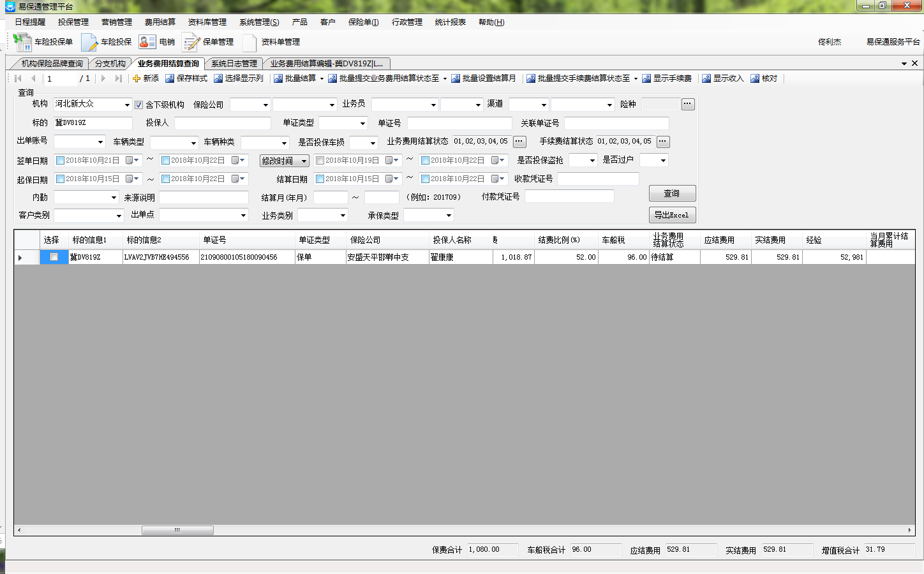Open the 费用结算 menu
Screen dimensions: 924x574
[x=160, y=22]
